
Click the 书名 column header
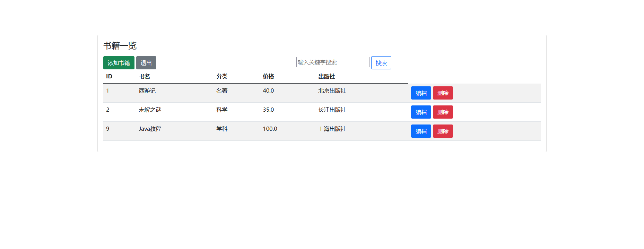tap(145, 76)
